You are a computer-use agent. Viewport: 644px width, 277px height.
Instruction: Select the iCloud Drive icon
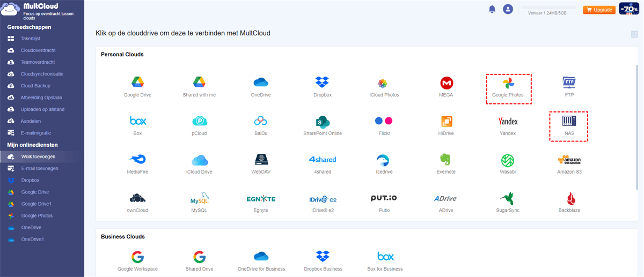(x=199, y=160)
